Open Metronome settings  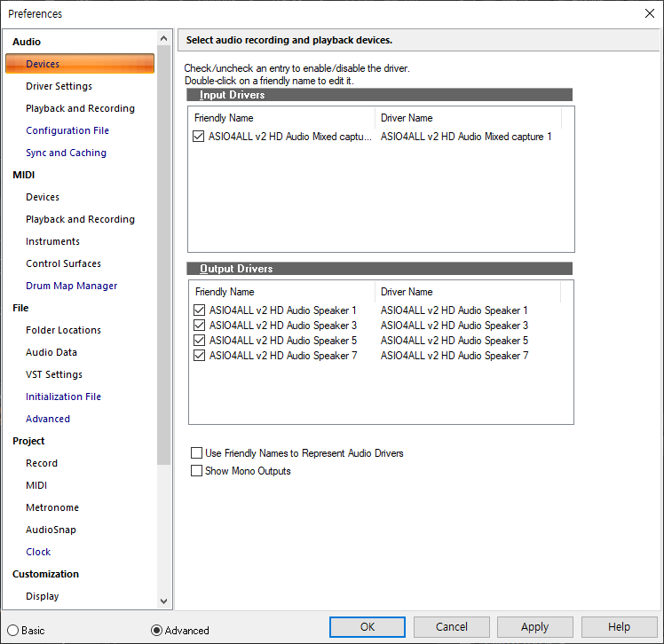(x=52, y=507)
